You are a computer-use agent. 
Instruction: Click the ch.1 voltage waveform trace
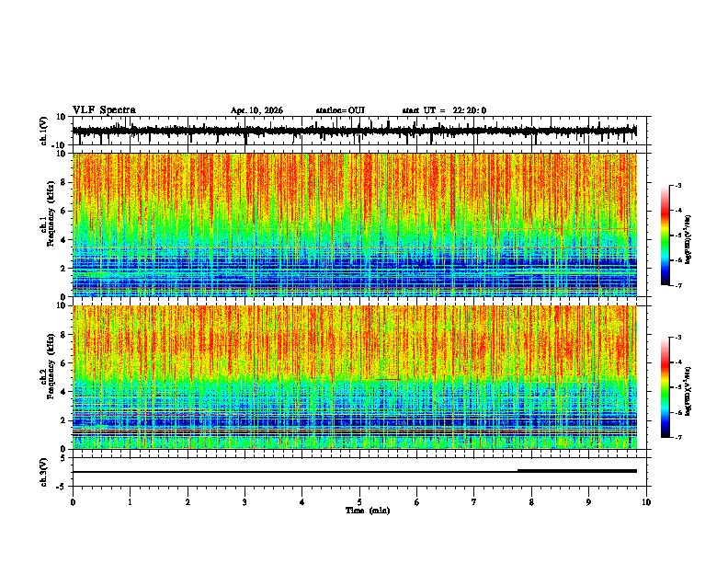355,131
